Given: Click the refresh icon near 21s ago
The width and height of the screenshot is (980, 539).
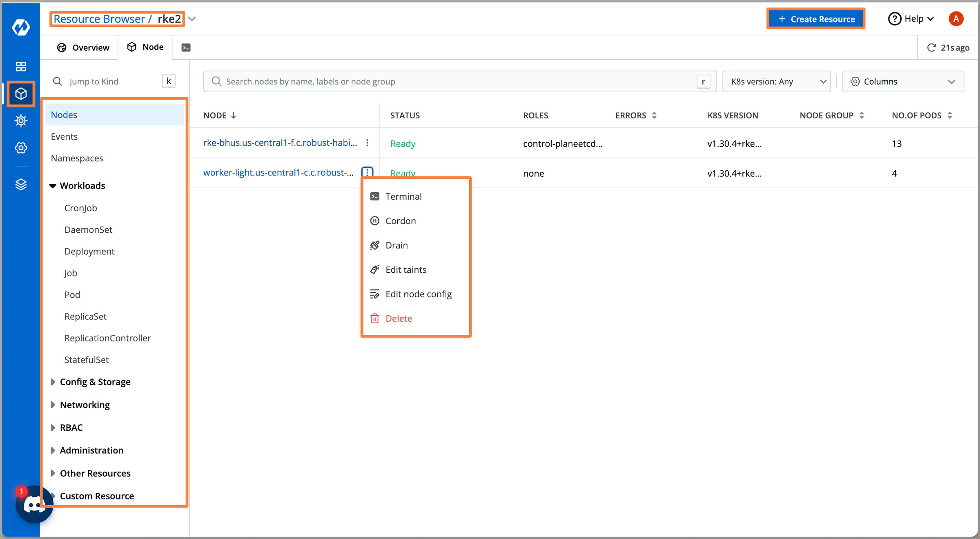Looking at the screenshot, I should pos(931,47).
